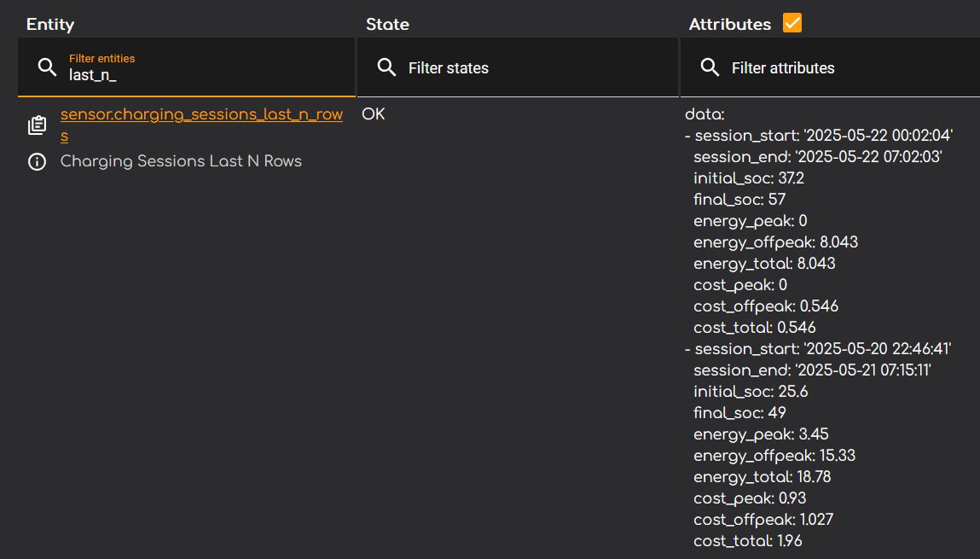Click the search icon in Filter entities
This screenshot has height=559, width=980.
(48, 67)
